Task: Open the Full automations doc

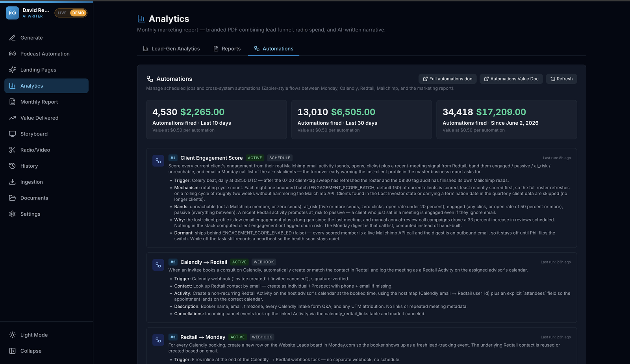Action: [448, 79]
